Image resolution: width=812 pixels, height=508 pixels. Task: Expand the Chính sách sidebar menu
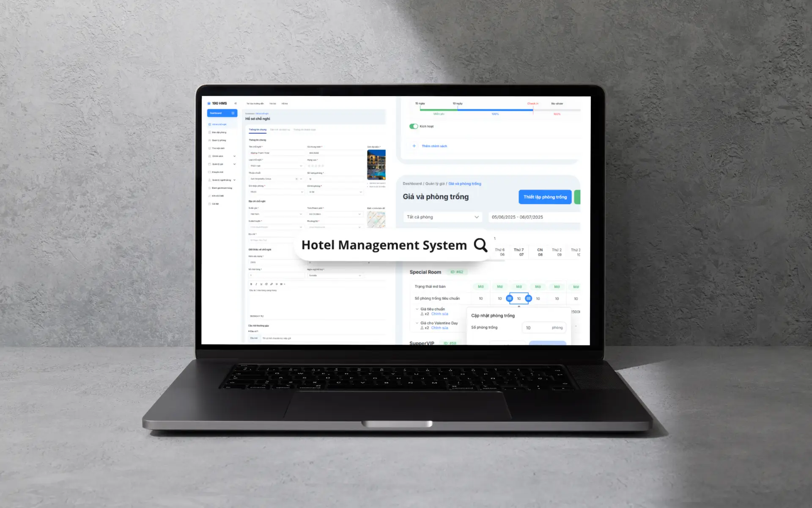pos(234,156)
